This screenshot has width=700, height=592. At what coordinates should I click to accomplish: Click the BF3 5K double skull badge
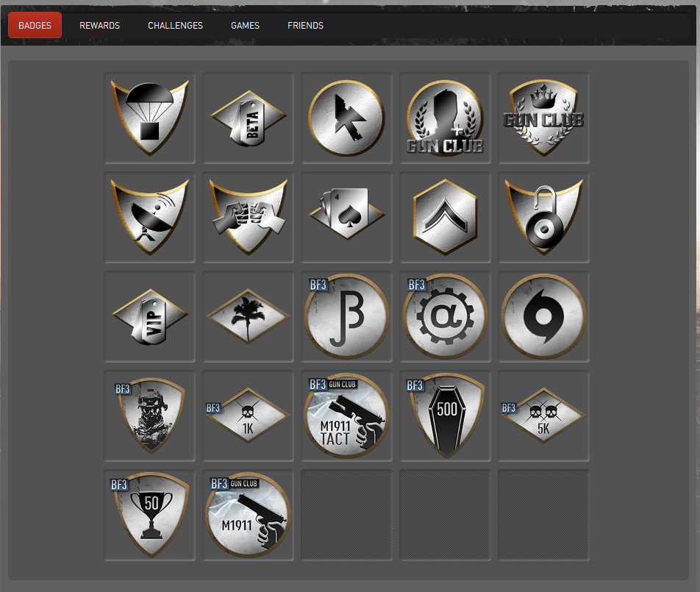coord(544,416)
